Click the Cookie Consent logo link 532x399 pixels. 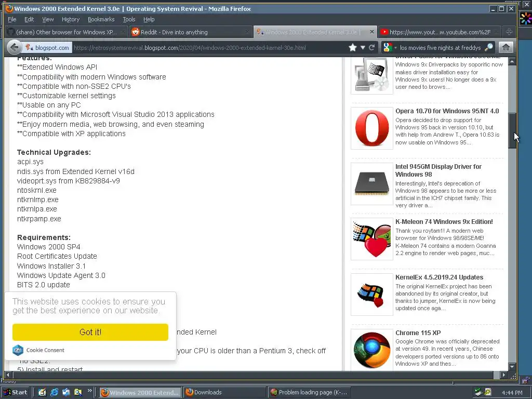pyautogui.click(x=38, y=350)
